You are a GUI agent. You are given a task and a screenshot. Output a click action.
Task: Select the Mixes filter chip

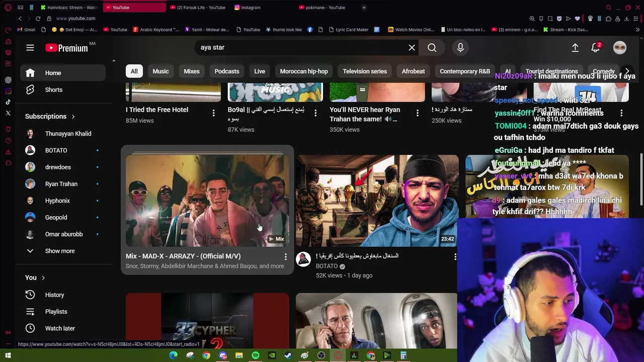192,71
